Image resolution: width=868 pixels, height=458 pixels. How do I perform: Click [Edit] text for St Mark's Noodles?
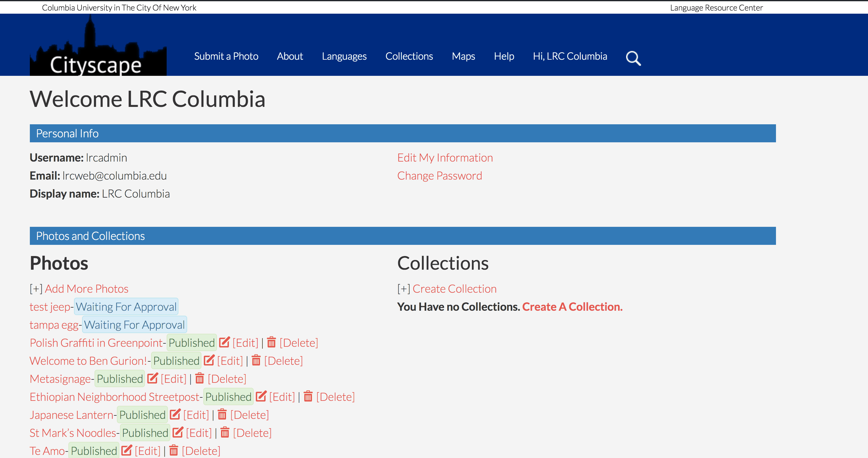(199, 433)
